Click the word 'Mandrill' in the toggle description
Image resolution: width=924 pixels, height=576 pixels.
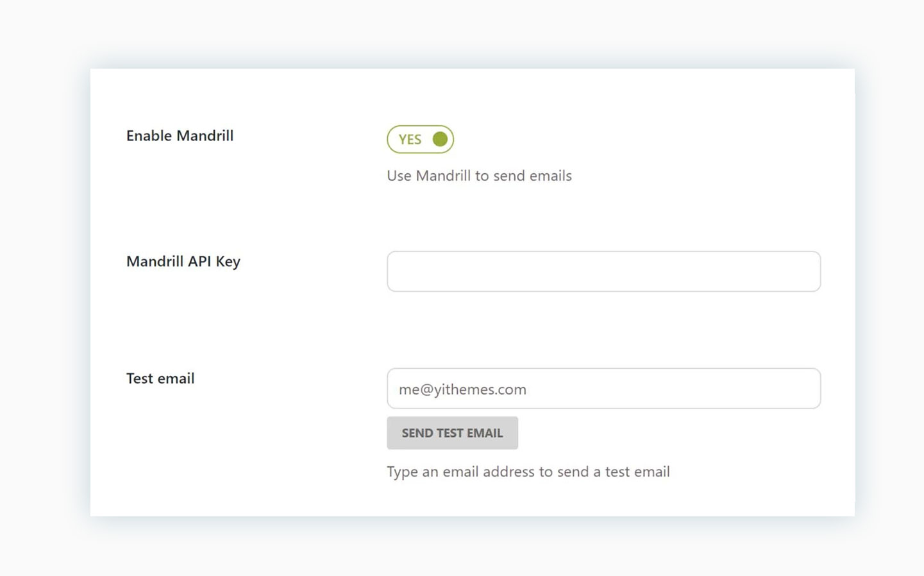[443, 176]
